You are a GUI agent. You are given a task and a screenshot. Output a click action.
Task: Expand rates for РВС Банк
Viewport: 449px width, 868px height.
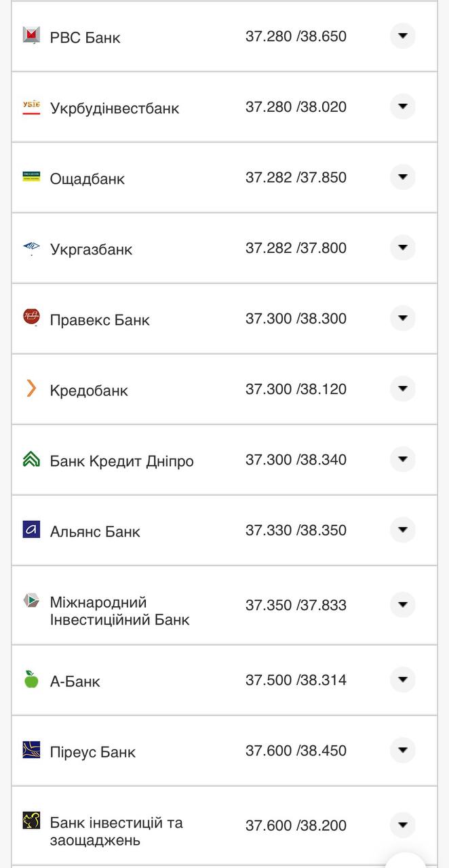(x=402, y=35)
